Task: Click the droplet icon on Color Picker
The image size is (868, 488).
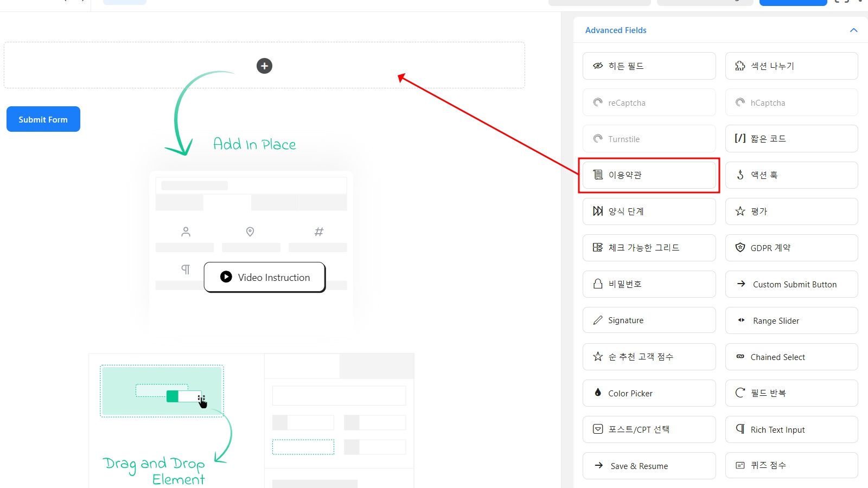Action: click(598, 393)
